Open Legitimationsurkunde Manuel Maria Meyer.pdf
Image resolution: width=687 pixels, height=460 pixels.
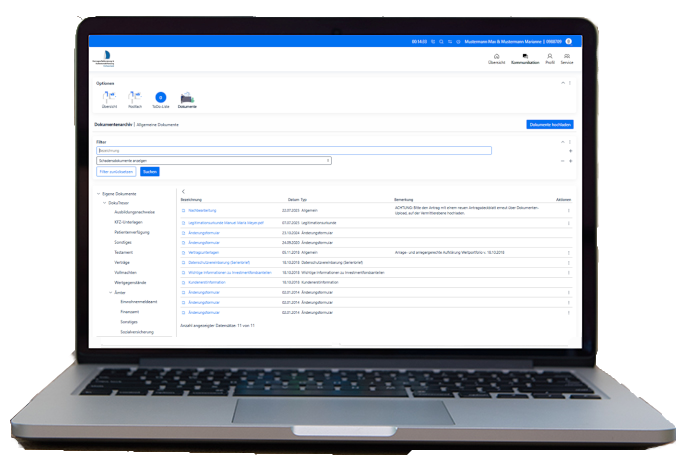tap(226, 223)
